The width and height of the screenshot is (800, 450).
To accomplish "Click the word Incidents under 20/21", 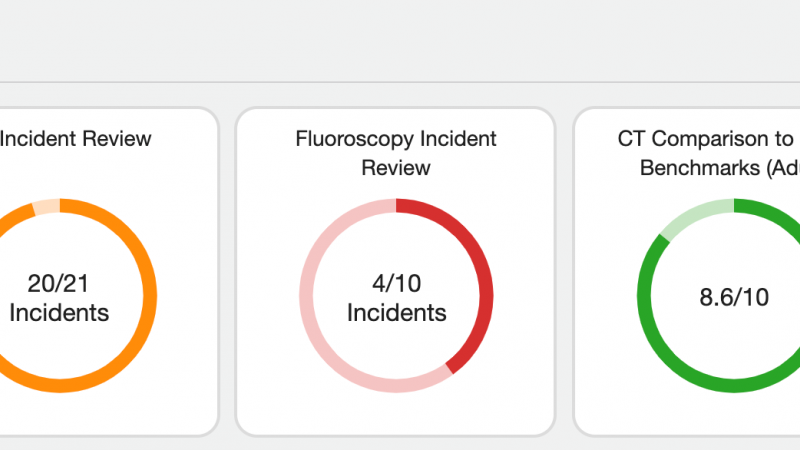I will [59, 313].
